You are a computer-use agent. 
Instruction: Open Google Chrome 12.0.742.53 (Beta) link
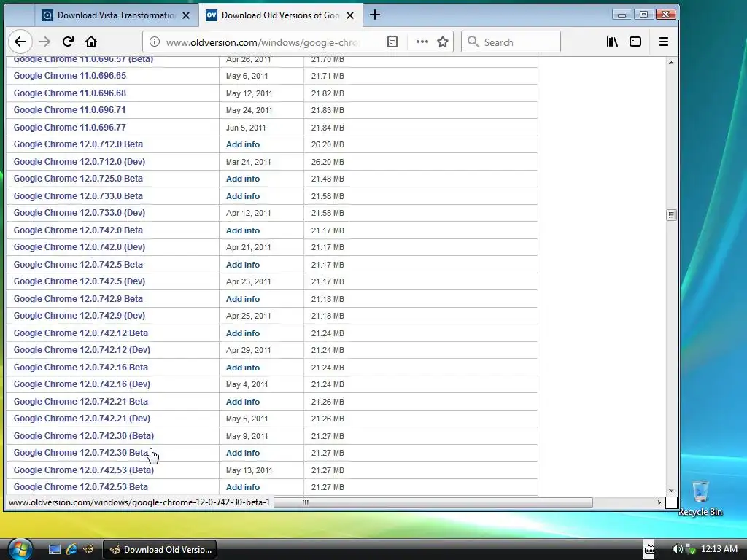click(84, 470)
